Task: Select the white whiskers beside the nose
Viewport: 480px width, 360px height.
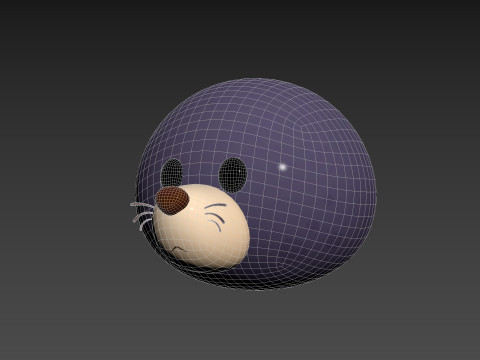Action: 142,215
